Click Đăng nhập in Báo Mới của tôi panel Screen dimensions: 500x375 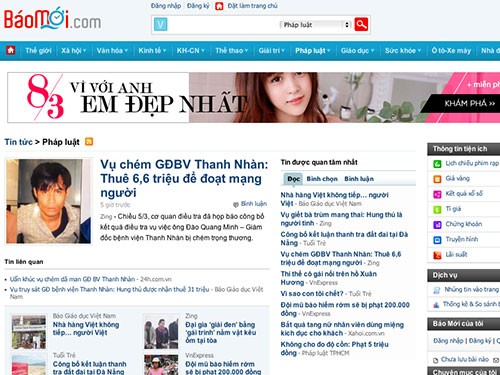448,341
